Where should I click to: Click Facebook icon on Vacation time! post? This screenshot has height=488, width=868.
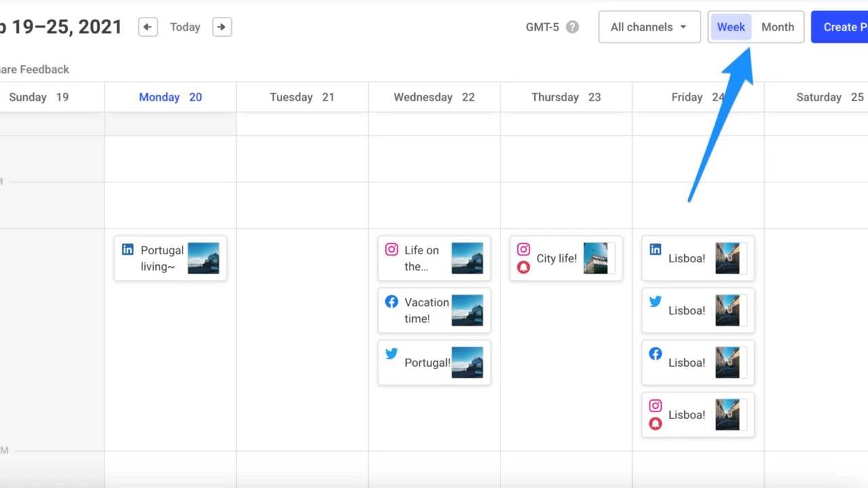(x=391, y=302)
